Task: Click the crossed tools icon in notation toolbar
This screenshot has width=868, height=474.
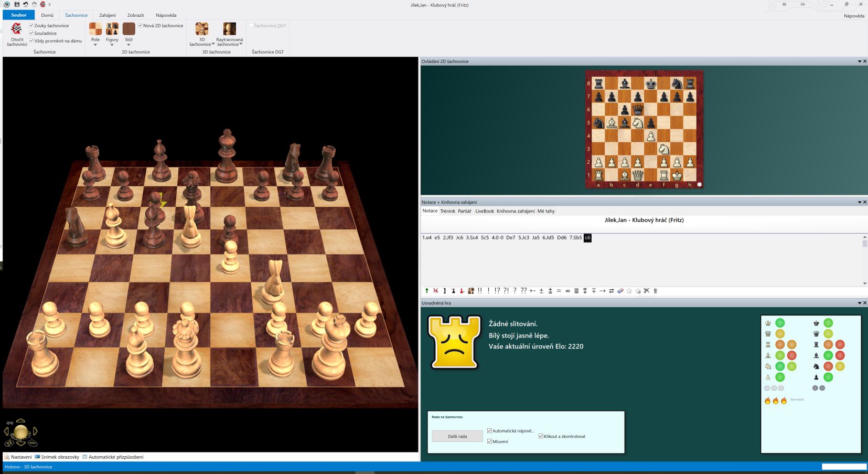Action: [647, 291]
